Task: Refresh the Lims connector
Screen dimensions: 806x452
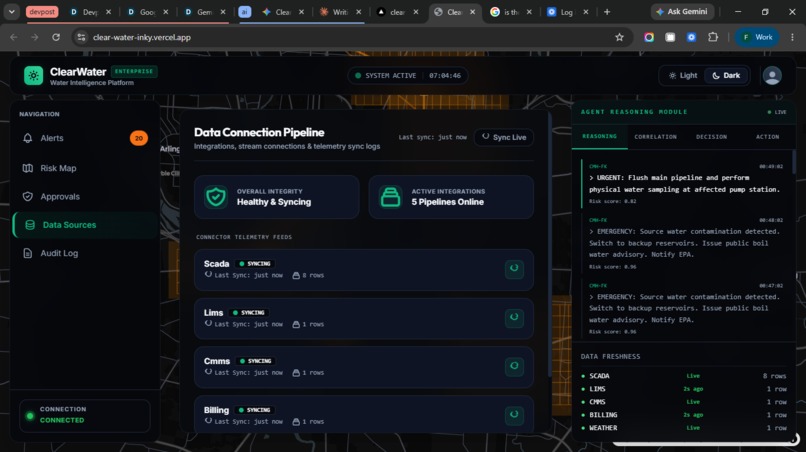Action: coord(514,317)
